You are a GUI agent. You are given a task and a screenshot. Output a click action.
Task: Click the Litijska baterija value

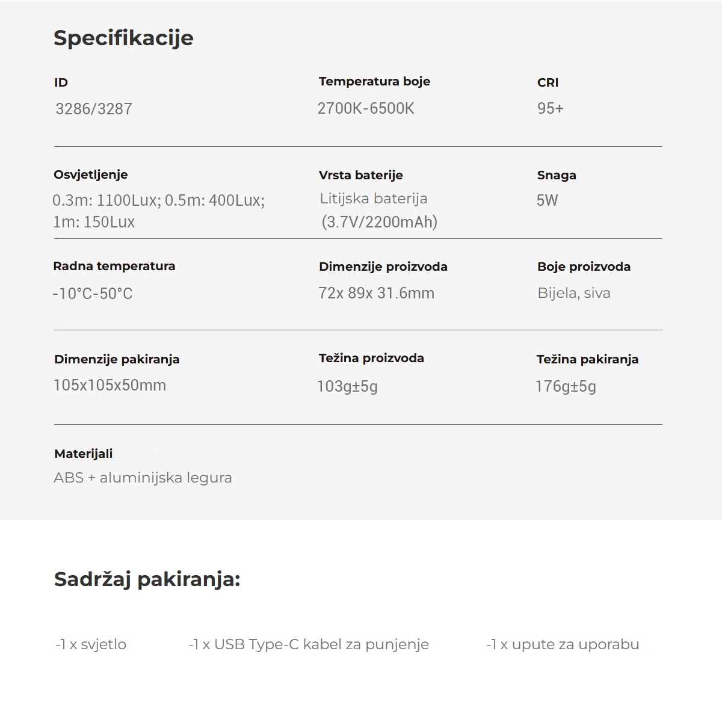pos(373,199)
